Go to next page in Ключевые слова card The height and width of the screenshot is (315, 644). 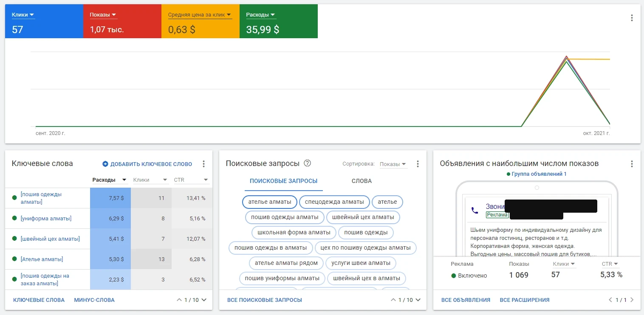[204, 300]
